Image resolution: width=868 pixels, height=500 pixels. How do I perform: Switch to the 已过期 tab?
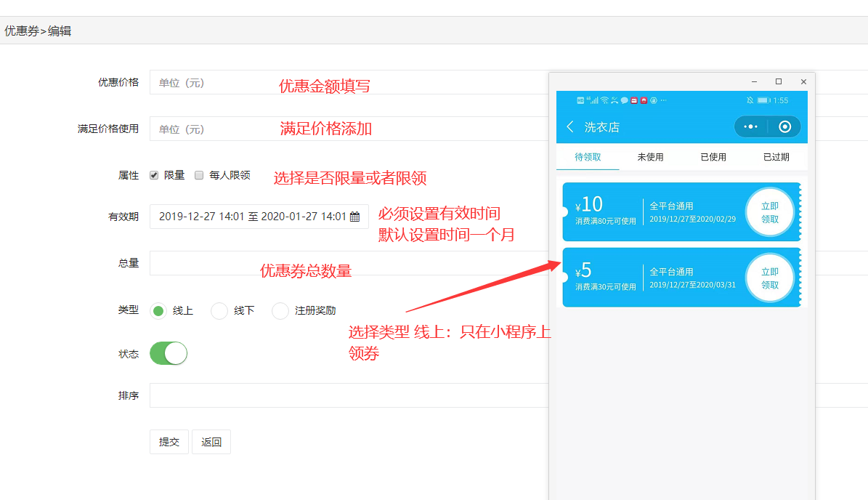776,157
